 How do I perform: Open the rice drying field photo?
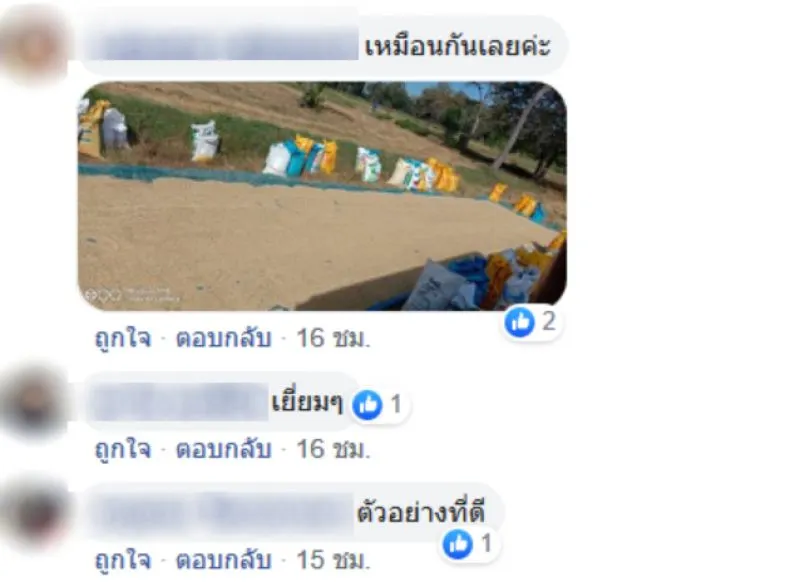pyautogui.click(x=322, y=196)
